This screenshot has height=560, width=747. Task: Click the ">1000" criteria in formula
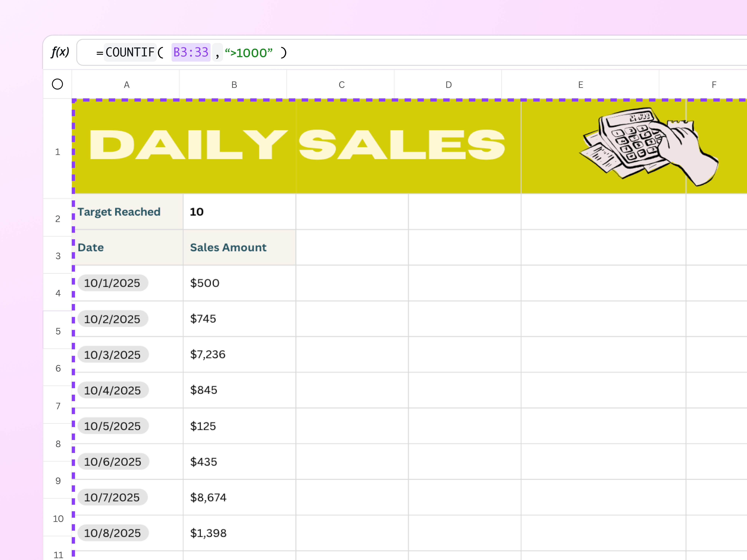[249, 53]
